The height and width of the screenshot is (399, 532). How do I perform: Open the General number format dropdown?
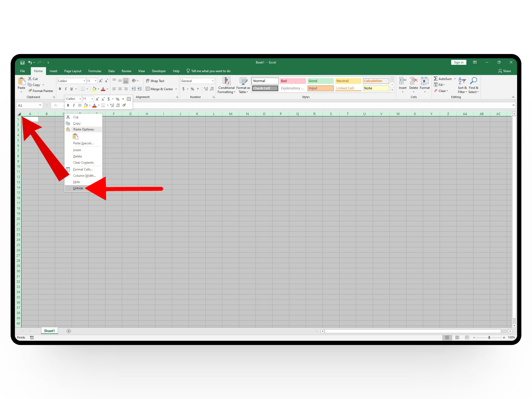[x=213, y=81]
